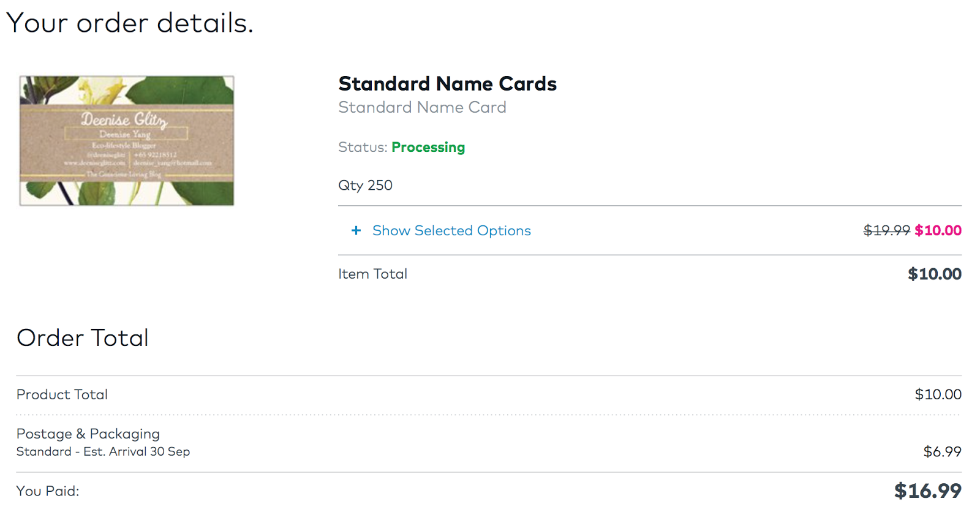Viewport: 980px width, 523px height.
Task: Click the $16.99 total paid amount
Action: tap(927, 491)
